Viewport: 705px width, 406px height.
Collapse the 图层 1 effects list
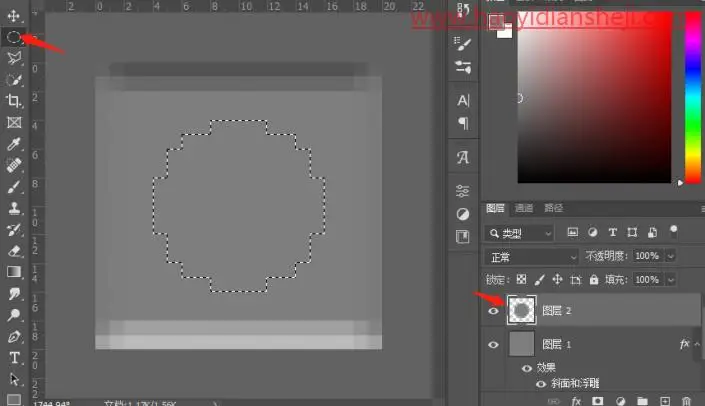pyautogui.click(x=697, y=344)
